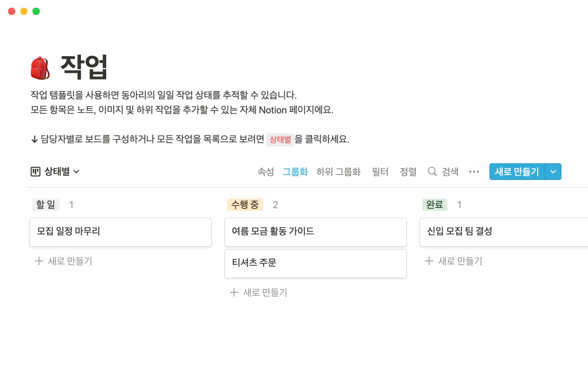Click plus icon under 완료 column
Image resolution: width=588 pixels, height=368 pixels.
pos(429,261)
